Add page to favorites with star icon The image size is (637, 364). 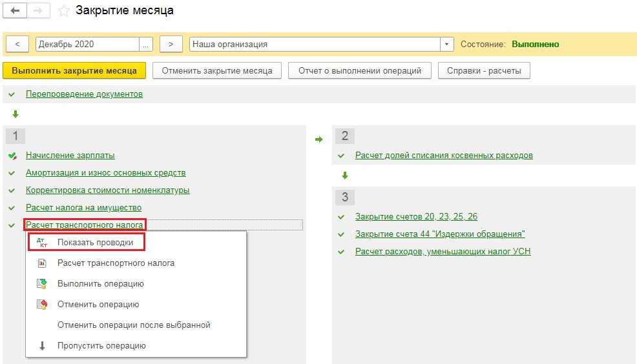coord(63,11)
